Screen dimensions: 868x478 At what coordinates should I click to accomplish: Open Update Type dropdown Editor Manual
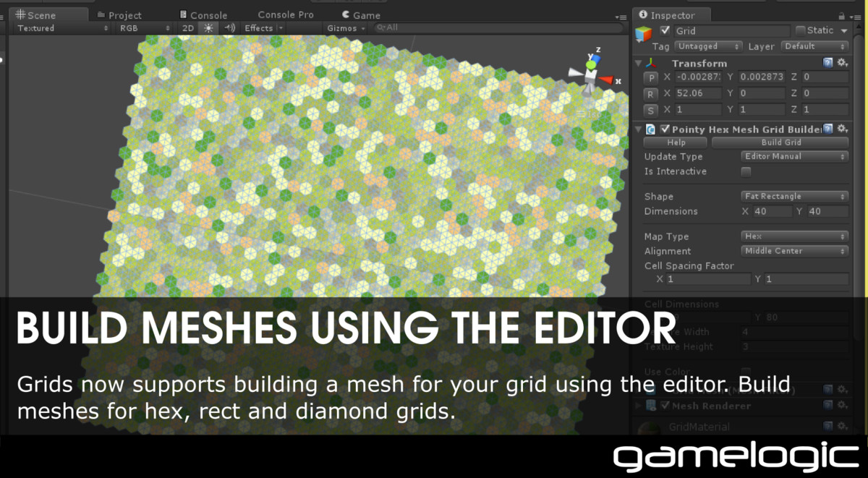pos(795,156)
